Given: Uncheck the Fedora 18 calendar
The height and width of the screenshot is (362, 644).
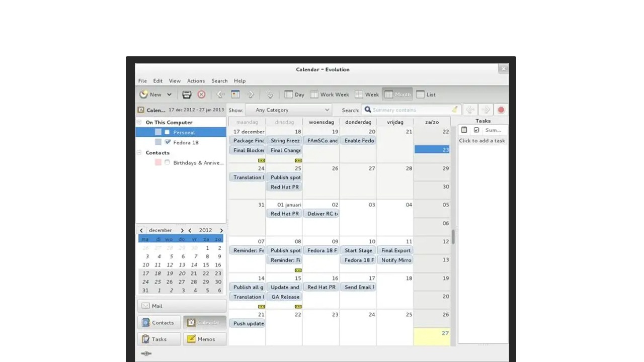Looking at the screenshot, I should 168,142.
